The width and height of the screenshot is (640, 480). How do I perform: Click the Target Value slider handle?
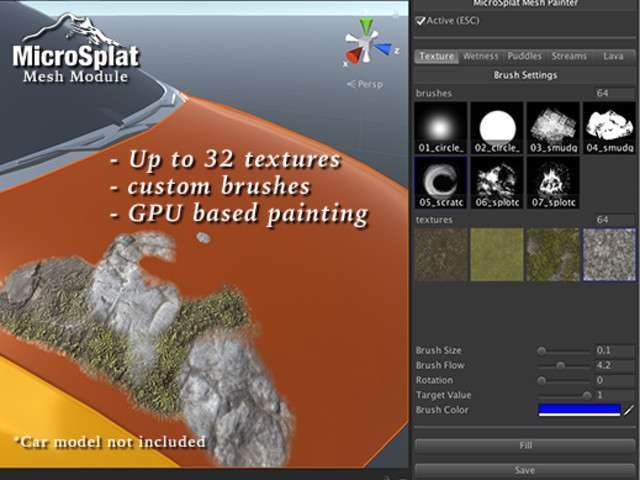click(x=587, y=395)
